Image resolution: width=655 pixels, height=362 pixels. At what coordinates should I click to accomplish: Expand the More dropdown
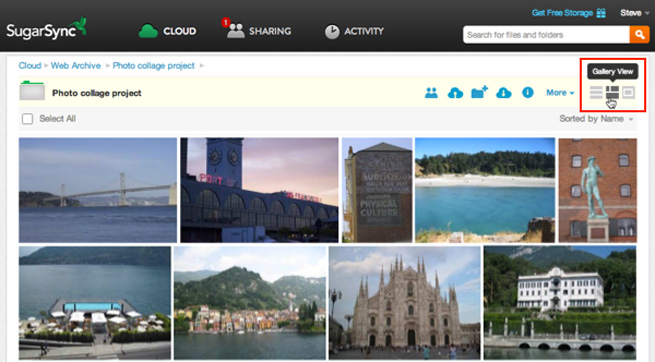(x=560, y=93)
